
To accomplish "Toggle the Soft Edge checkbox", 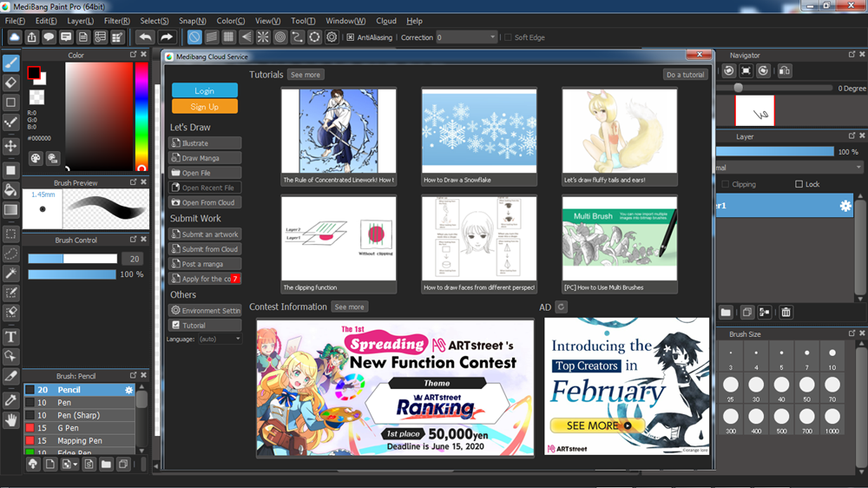I will click(x=508, y=37).
